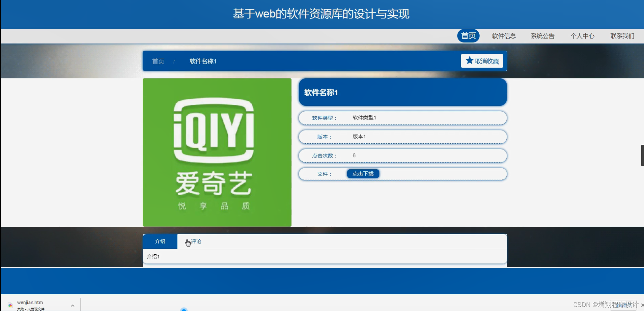Switch to the 评论 comments tab
Image resolution: width=644 pixels, height=311 pixels.
point(196,241)
